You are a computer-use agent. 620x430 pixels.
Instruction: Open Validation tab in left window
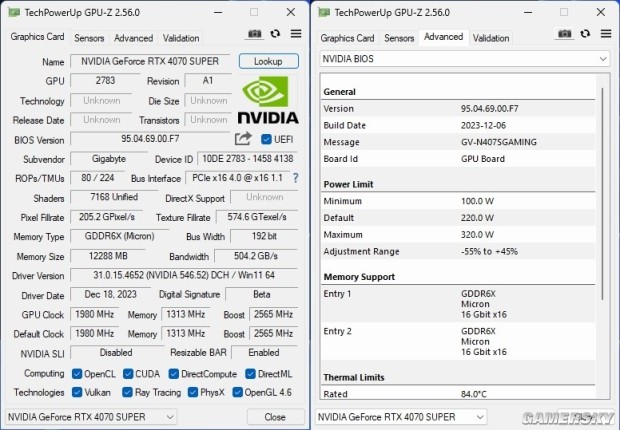coord(181,38)
